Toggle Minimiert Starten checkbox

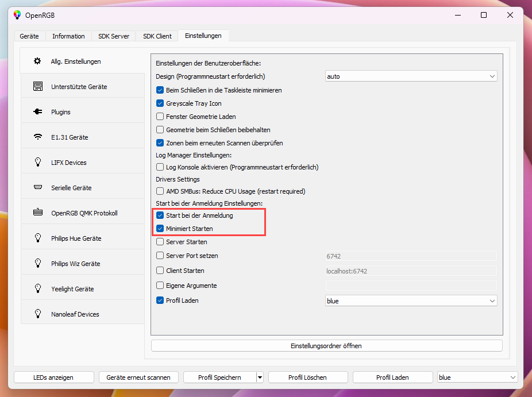click(x=160, y=228)
